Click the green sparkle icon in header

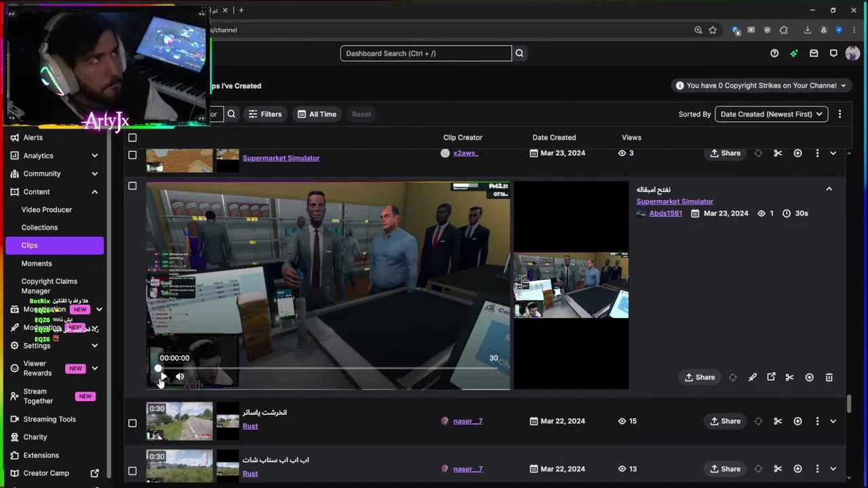tap(794, 54)
